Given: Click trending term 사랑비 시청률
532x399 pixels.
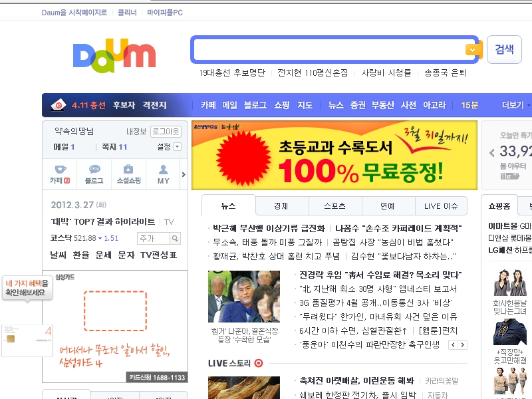Looking at the screenshot, I should coord(386,72).
